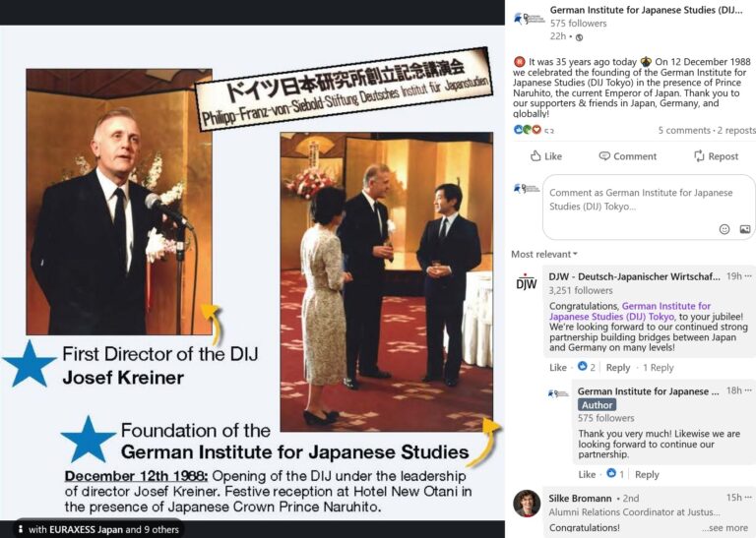Repost the DIJ anniversary post
756x538 pixels.
(x=716, y=156)
